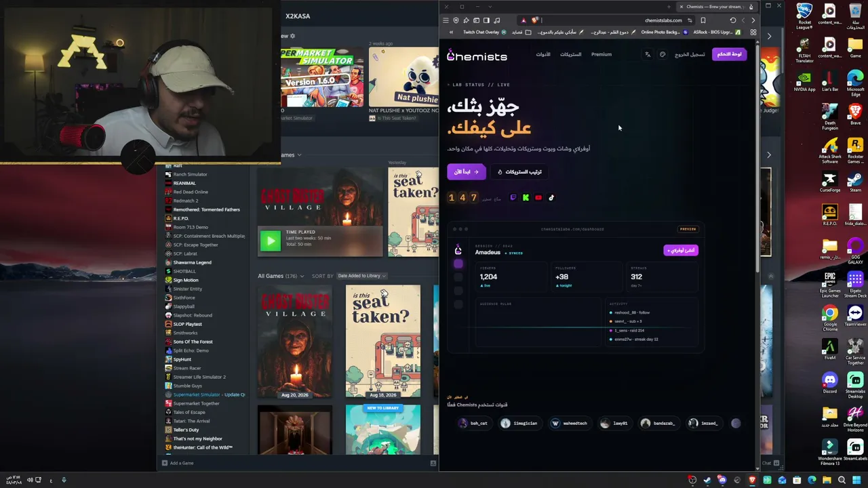Screen dimensions: 868x488
Task: Open a new browser tab with plus
Action: click(669, 7)
